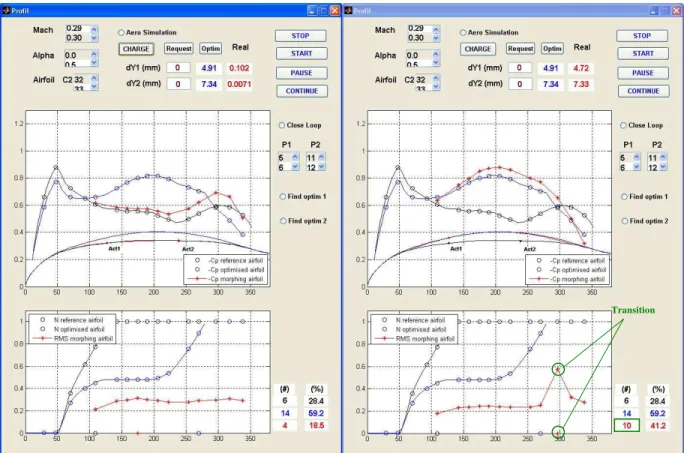
Task: Select airfoil C2 32 in right window
Action: [x=415, y=79]
